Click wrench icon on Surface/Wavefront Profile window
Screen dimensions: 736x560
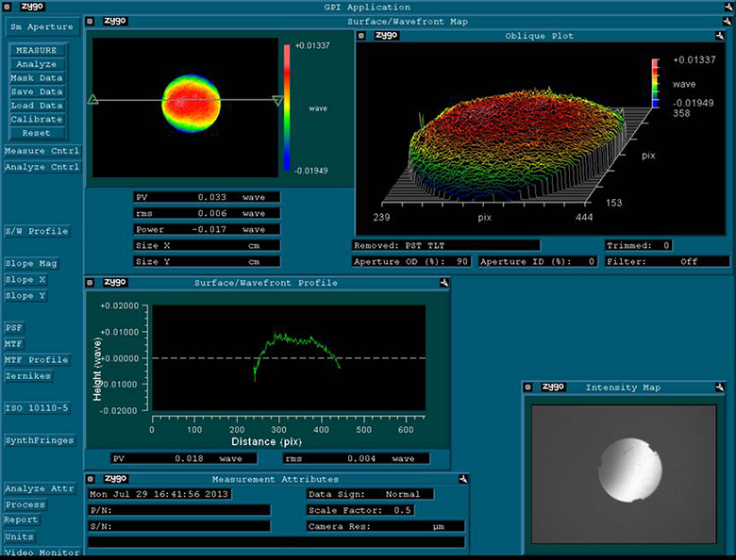pos(443,282)
